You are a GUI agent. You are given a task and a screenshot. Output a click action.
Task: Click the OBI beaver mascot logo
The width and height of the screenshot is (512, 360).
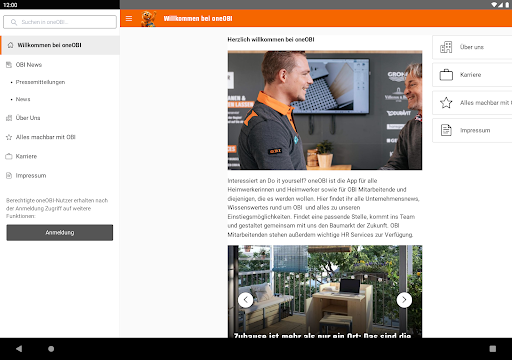[x=148, y=19]
